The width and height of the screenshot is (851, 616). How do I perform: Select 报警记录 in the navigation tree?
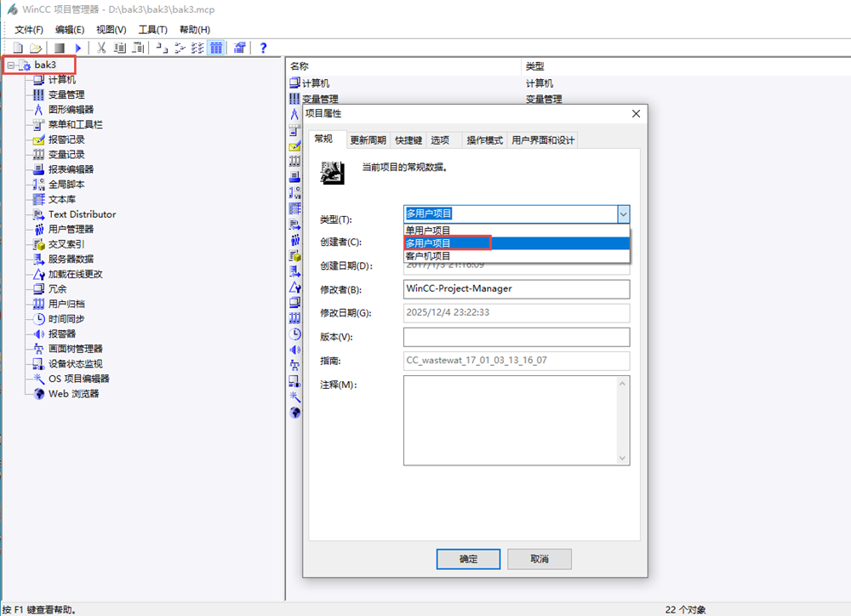pos(66,140)
